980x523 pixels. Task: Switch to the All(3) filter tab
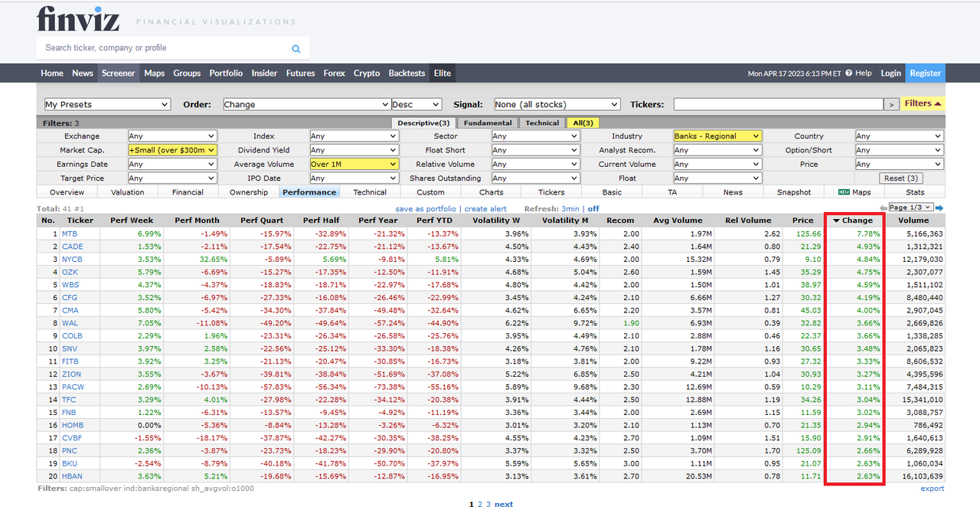pyautogui.click(x=583, y=123)
